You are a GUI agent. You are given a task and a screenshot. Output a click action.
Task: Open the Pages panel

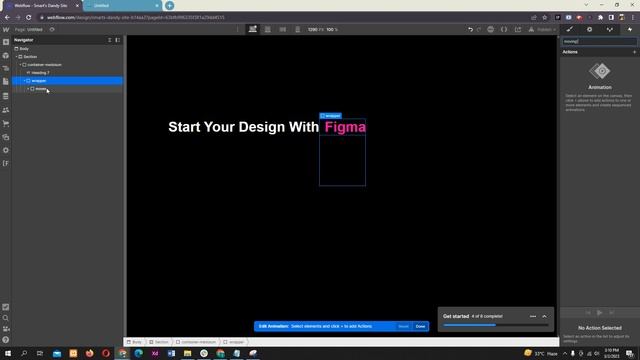point(6,82)
